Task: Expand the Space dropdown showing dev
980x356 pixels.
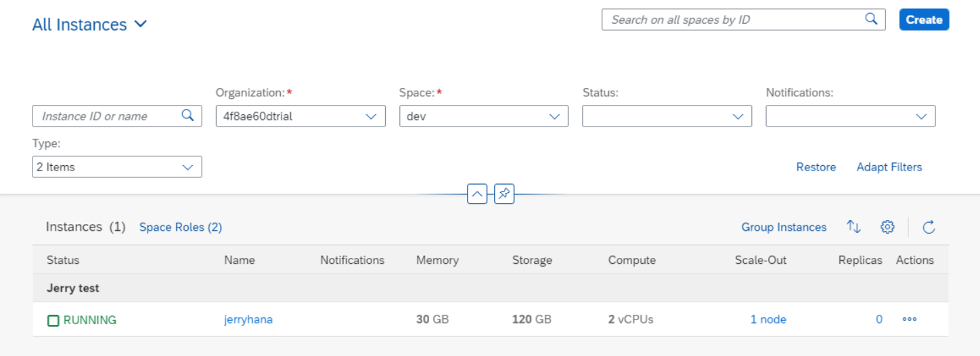Action: (554, 116)
